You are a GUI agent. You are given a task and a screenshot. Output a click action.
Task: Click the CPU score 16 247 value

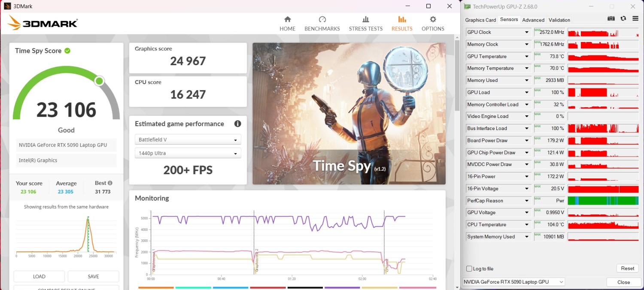(188, 94)
